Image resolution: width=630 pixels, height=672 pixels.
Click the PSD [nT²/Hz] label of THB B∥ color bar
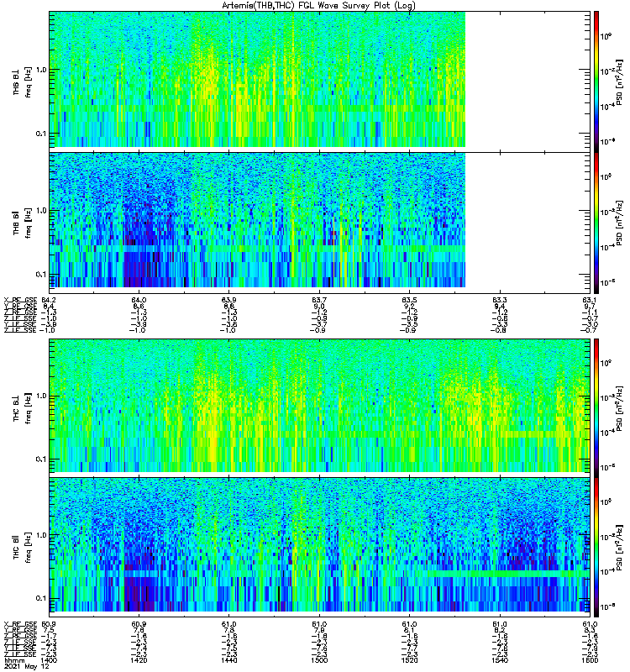click(619, 223)
